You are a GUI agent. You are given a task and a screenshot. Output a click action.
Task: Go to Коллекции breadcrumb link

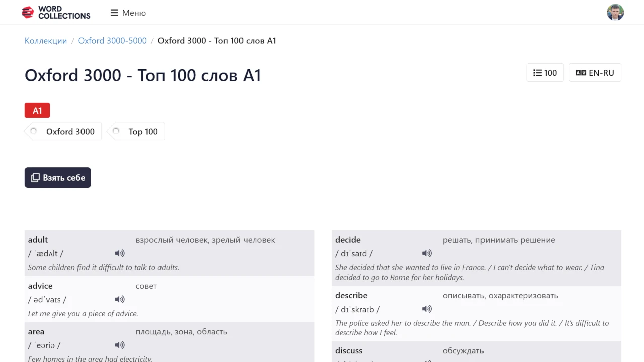pyautogui.click(x=46, y=41)
